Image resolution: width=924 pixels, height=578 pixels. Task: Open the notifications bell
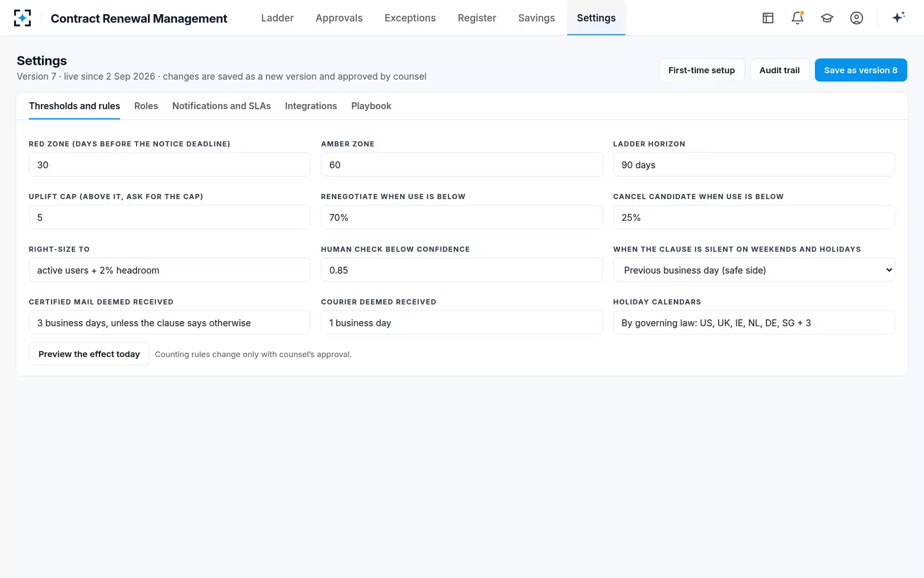pyautogui.click(x=798, y=18)
